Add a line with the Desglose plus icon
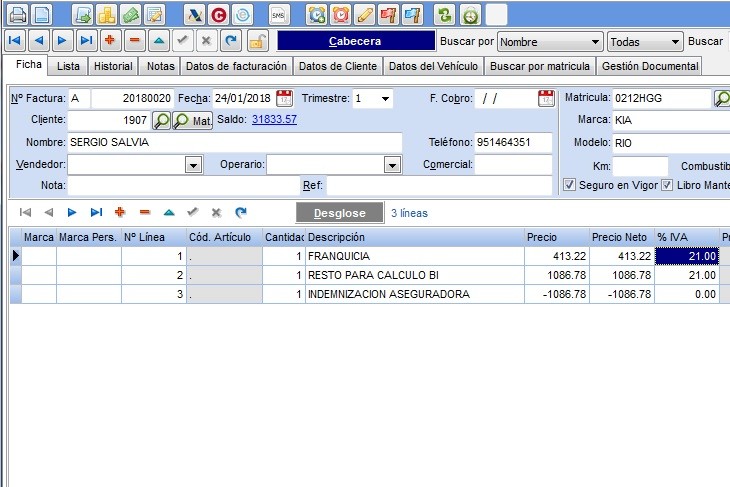The width and height of the screenshot is (730, 487). pyautogui.click(x=120, y=212)
